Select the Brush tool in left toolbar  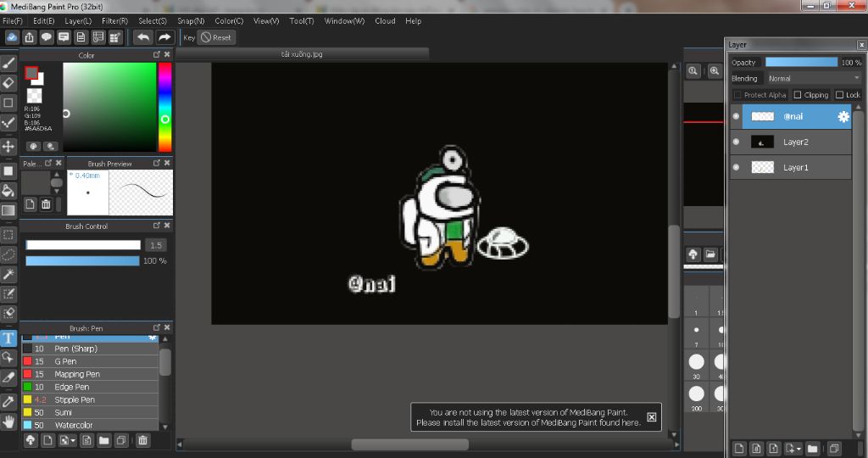(8, 63)
